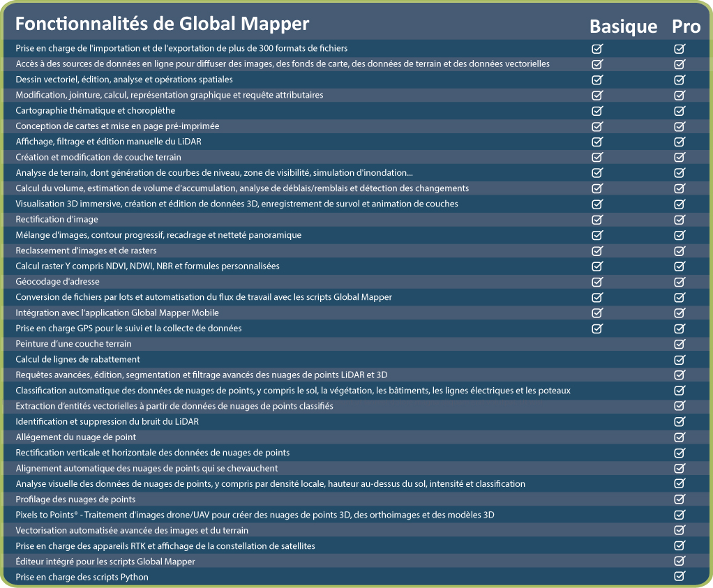
Task: Click Pro checkmark for 'Conversion de fichiers par lots'
Action: (680, 297)
